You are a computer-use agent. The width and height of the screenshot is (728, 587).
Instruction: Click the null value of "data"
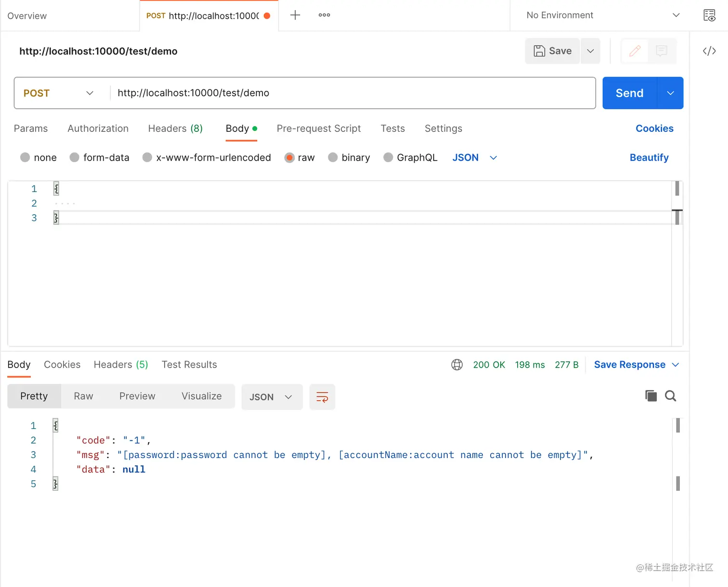click(134, 469)
